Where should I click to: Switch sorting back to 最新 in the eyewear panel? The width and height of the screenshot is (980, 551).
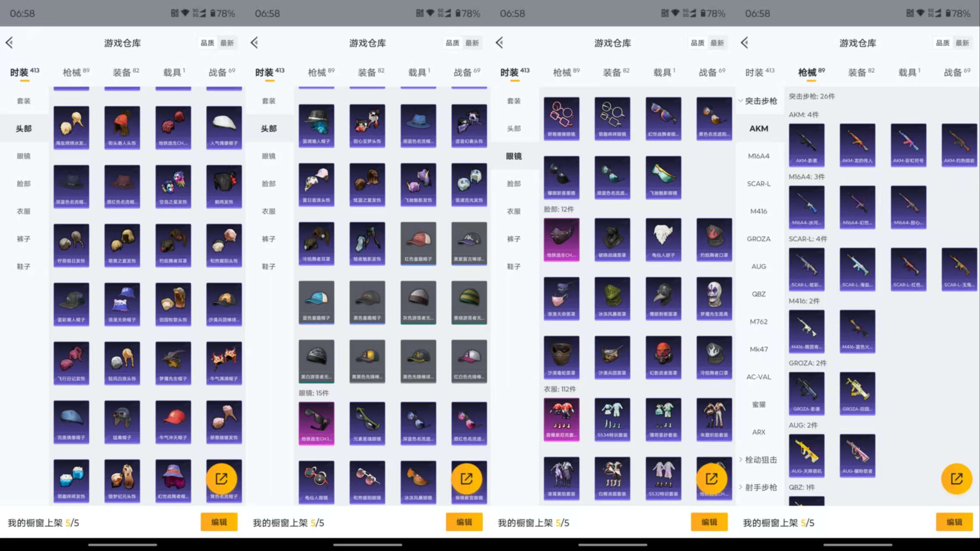coord(717,43)
